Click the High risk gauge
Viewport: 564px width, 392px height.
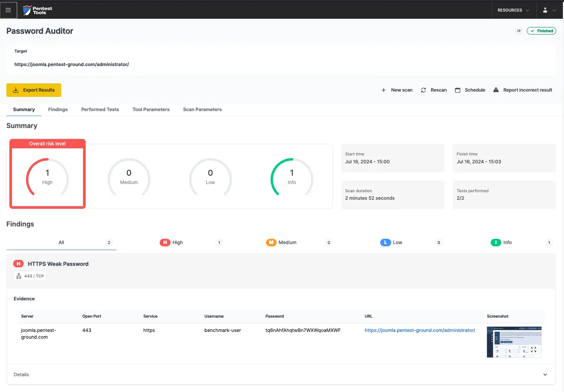(x=47, y=177)
